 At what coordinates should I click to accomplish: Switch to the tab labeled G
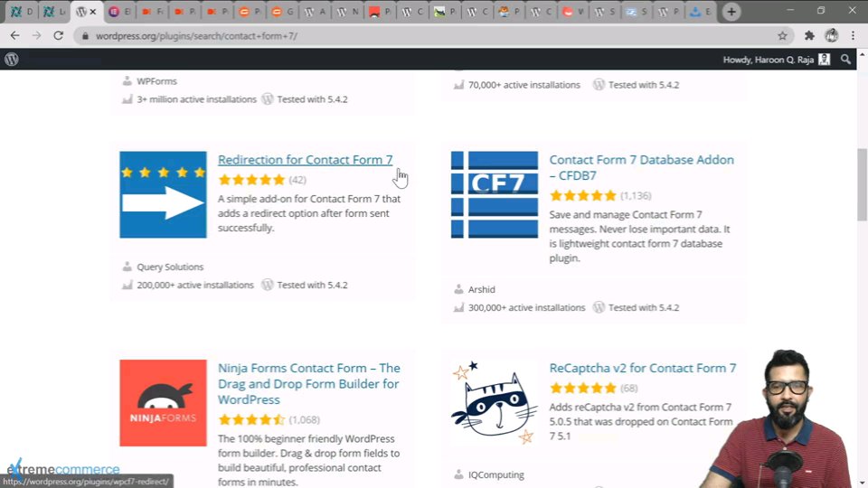point(282,12)
